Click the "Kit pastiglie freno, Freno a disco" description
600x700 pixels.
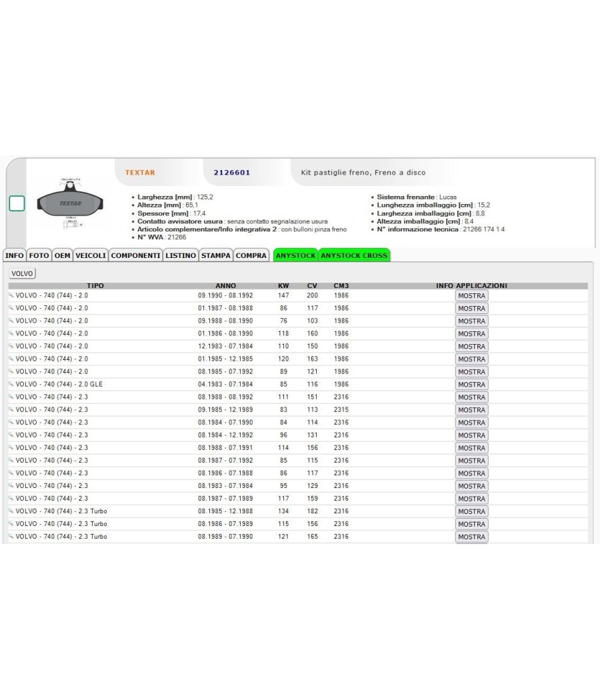[363, 172]
